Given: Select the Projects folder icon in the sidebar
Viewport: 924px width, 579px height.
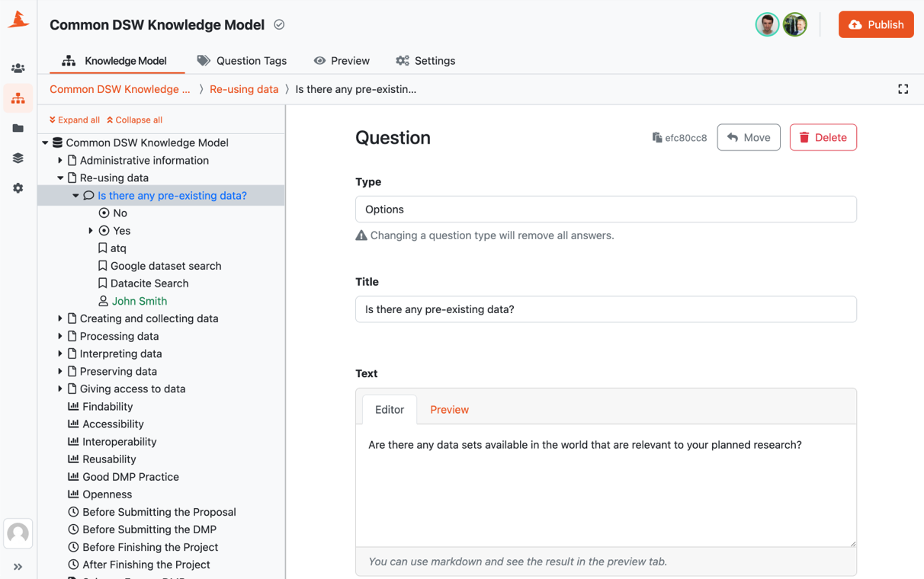Looking at the screenshot, I should pyautogui.click(x=18, y=128).
